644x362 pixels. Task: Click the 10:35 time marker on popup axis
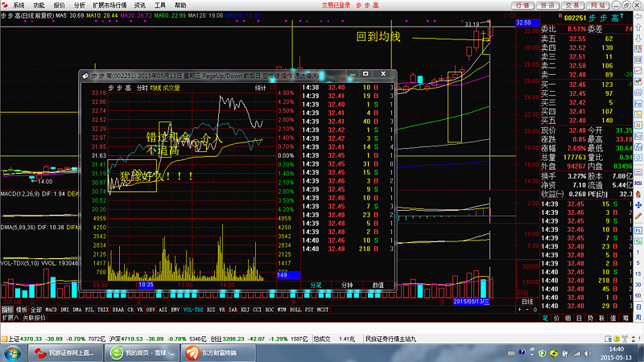coord(146,285)
